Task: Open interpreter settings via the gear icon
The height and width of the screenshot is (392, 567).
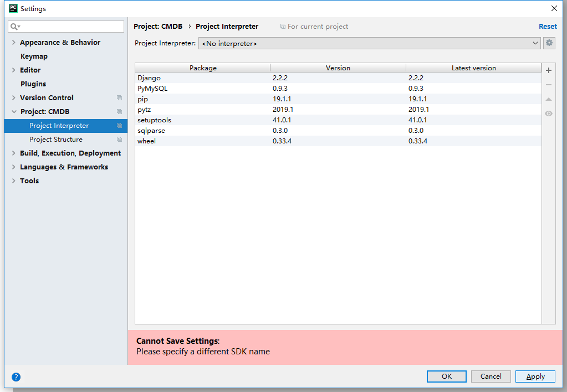Action: (x=549, y=43)
